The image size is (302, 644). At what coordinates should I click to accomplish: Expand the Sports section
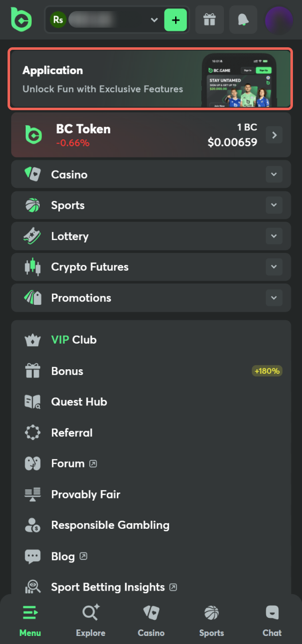point(274,205)
